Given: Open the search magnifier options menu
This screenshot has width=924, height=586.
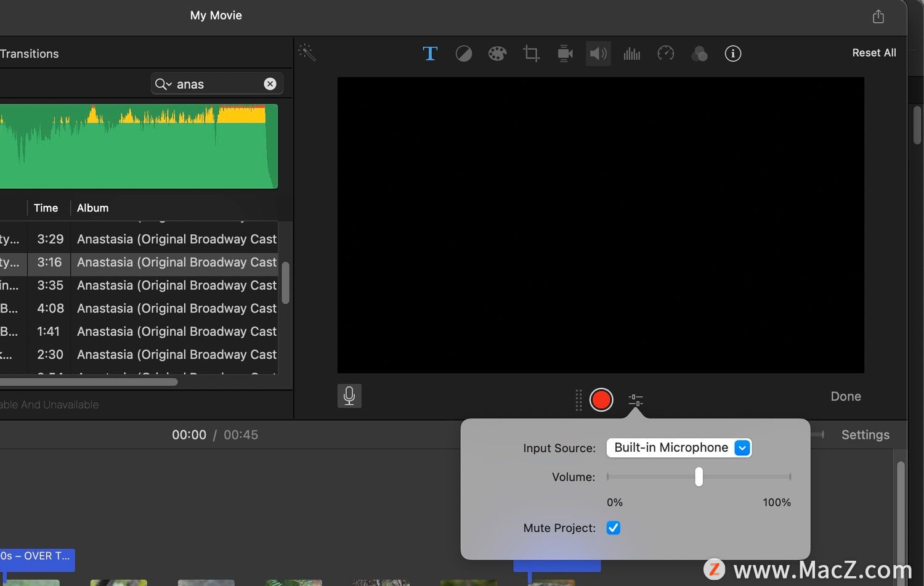Looking at the screenshot, I should [x=163, y=84].
